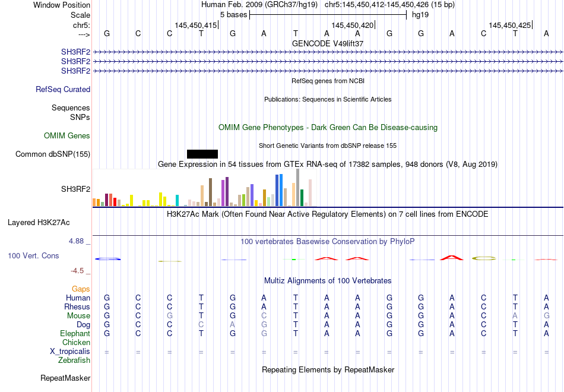
Task: Click the Human Feb. 2009 (GRCh37/hg19) assembly text
Action: point(259,5)
